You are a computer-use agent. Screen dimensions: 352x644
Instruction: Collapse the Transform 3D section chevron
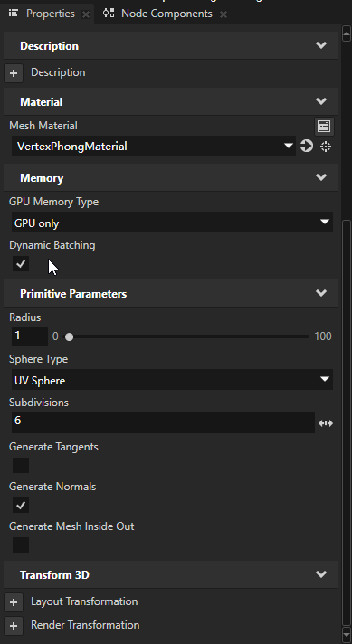point(321,573)
